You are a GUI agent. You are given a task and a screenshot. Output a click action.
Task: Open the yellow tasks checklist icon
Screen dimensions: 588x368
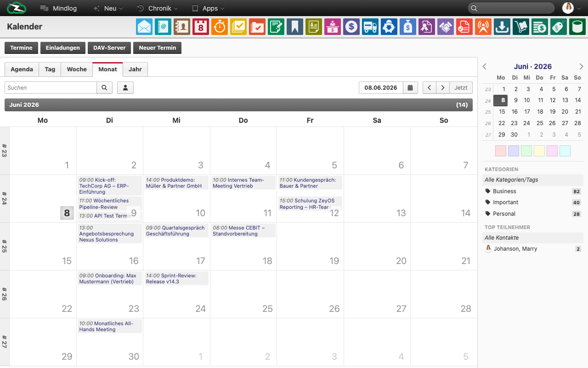point(238,27)
